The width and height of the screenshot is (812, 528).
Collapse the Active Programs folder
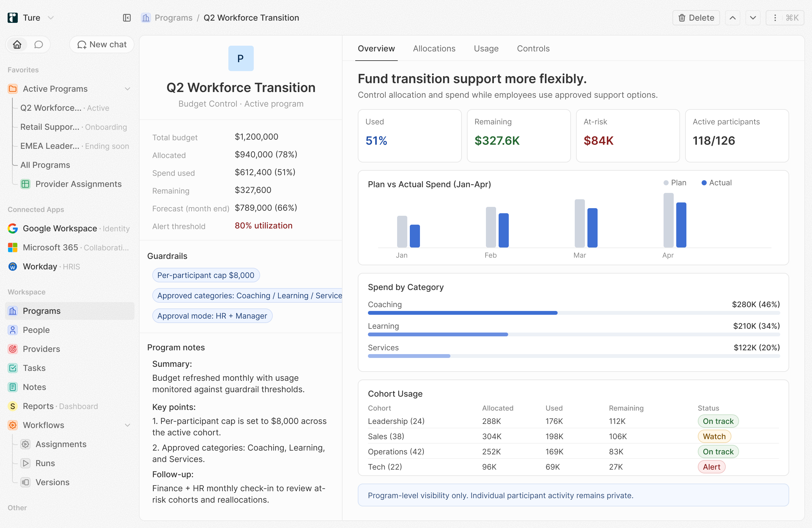coord(127,89)
